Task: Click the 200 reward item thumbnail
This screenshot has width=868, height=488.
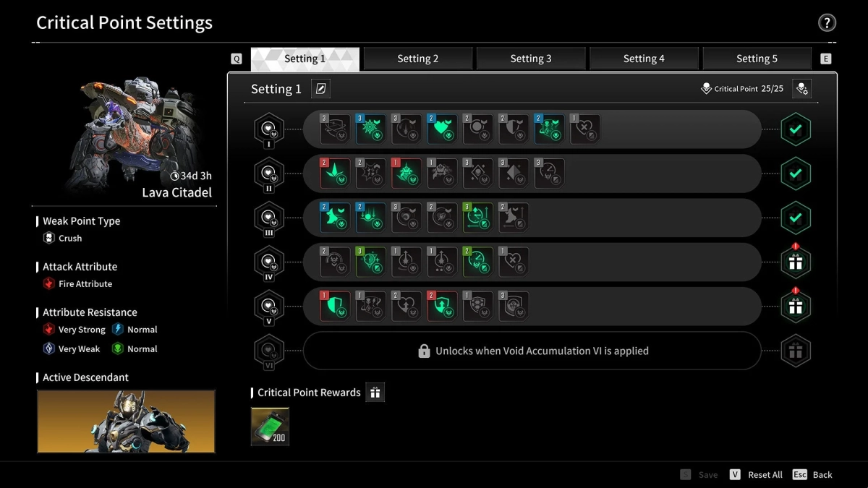Action: point(270,427)
